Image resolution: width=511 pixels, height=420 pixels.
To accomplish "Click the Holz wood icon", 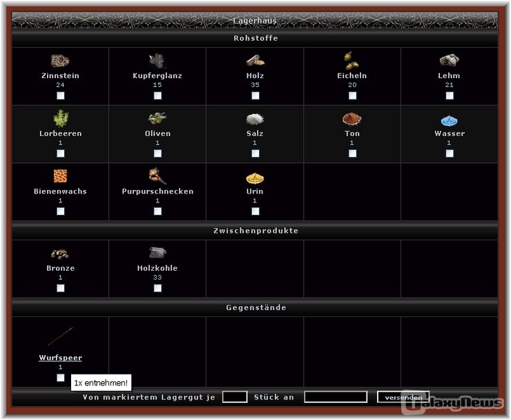I will click(256, 61).
